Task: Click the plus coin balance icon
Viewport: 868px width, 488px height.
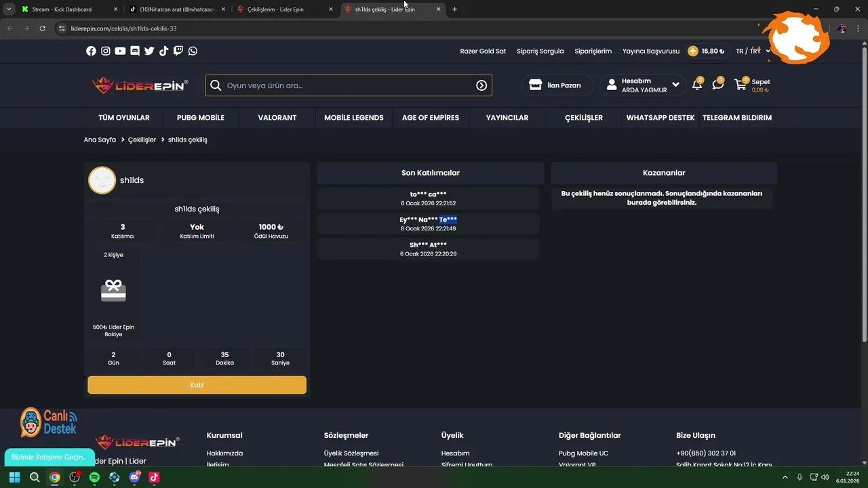Action: pos(692,51)
